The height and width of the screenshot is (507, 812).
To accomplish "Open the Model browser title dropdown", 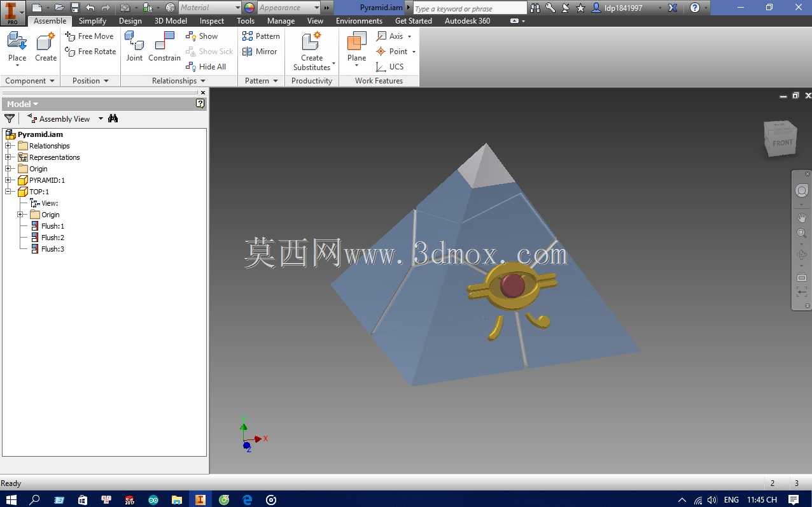I will [36, 104].
